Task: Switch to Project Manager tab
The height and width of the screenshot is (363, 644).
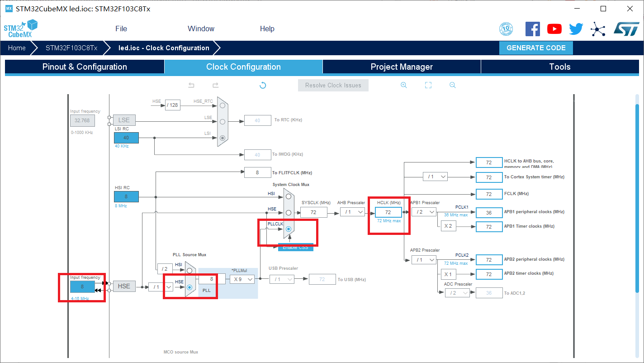Action: coord(402,67)
